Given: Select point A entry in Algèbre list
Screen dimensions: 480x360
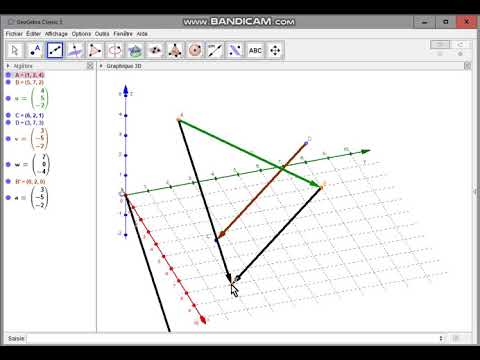Looking at the screenshot, I should [x=30, y=75].
